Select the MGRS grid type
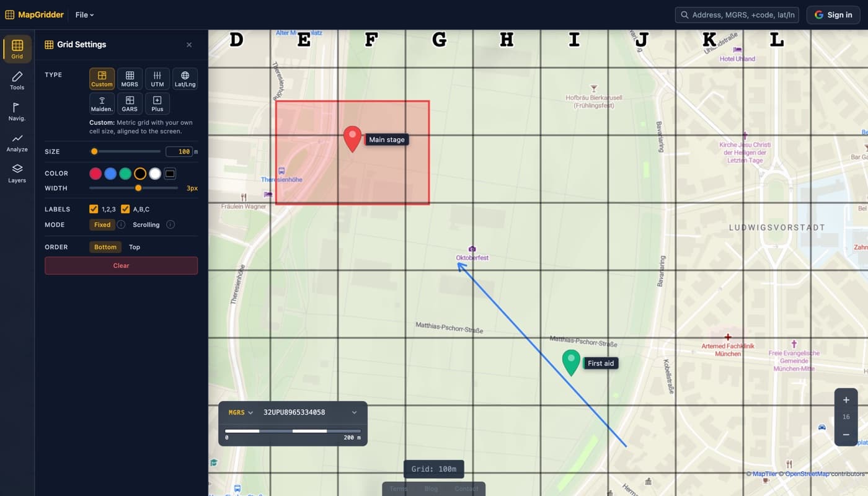Image resolution: width=868 pixels, height=496 pixels. point(130,79)
